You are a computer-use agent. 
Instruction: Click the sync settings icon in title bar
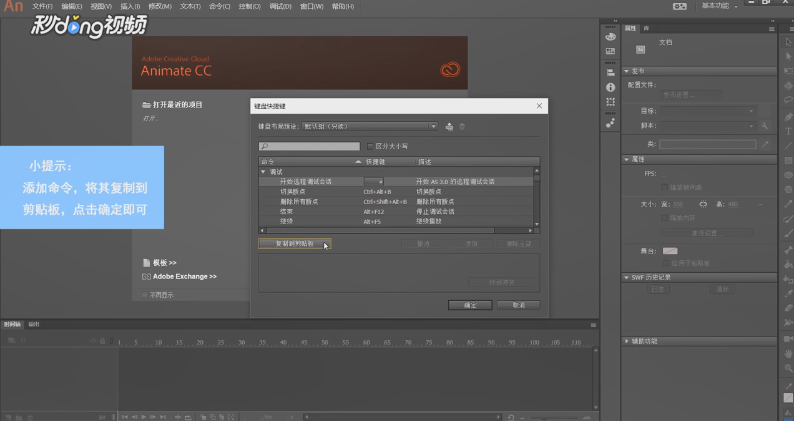[x=680, y=6]
